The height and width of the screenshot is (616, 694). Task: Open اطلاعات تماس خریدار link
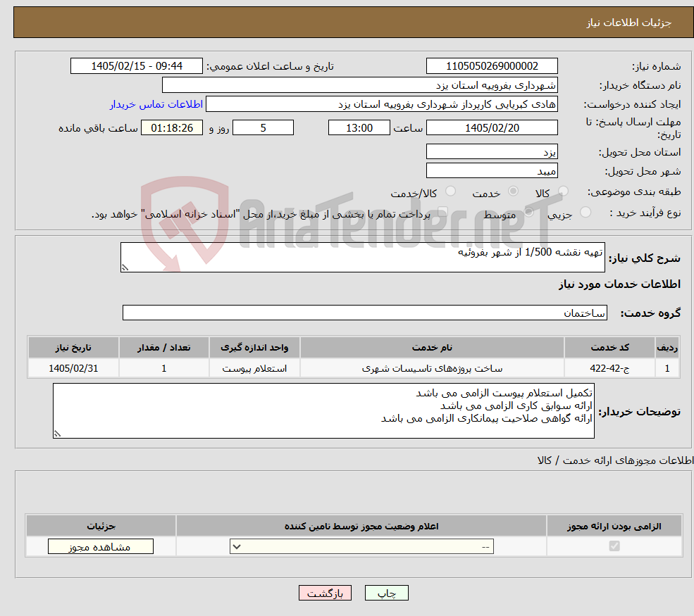156,104
